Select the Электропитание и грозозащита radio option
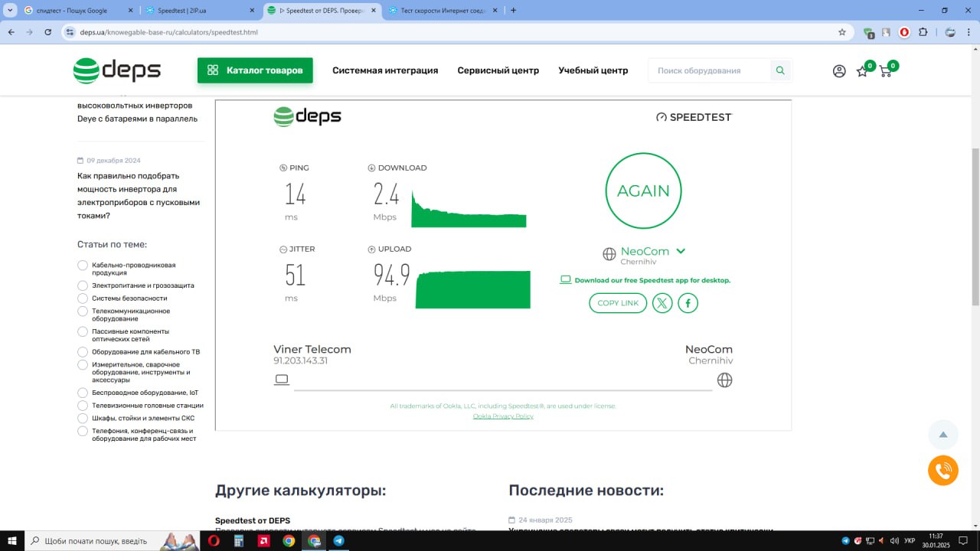Viewport: 980px width, 551px height. tap(83, 285)
